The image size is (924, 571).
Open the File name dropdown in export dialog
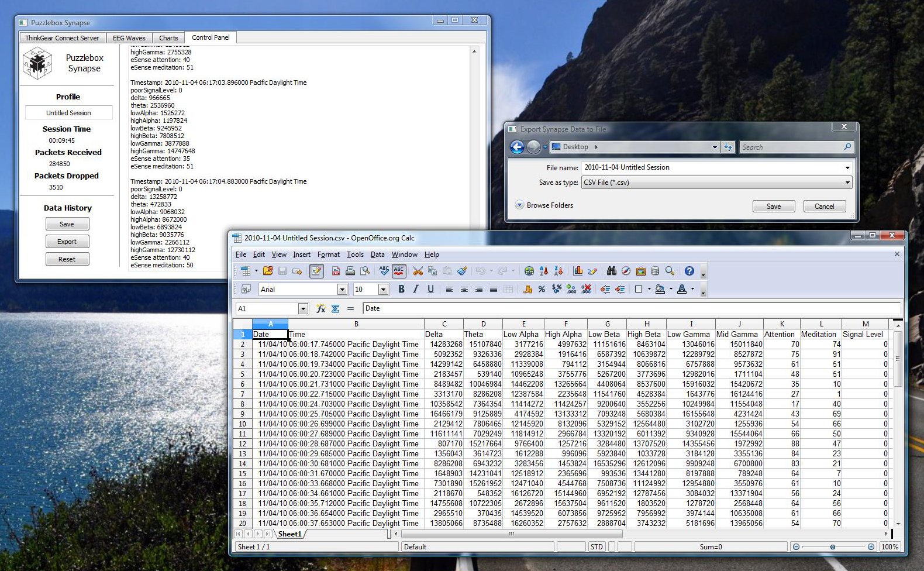point(847,167)
